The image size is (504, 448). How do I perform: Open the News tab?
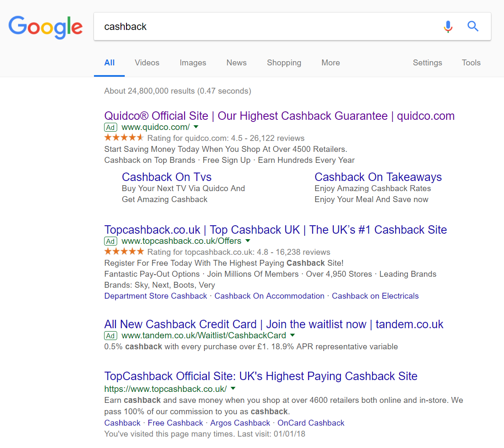click(x=236, y=63)
